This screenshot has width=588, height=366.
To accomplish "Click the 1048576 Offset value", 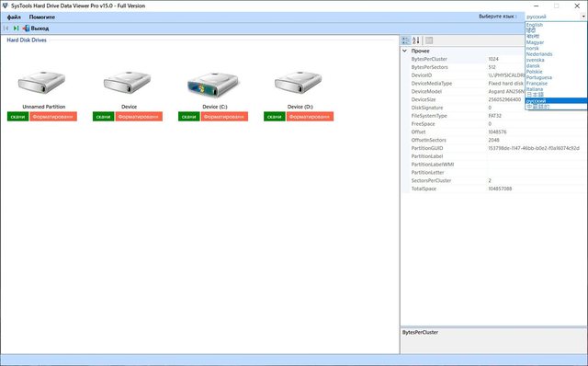I will coord(497,132).
